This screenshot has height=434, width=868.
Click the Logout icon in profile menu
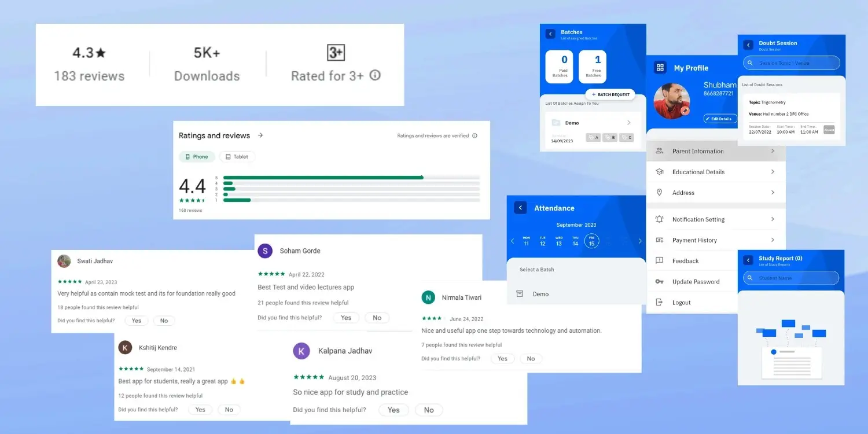(659, 303)
